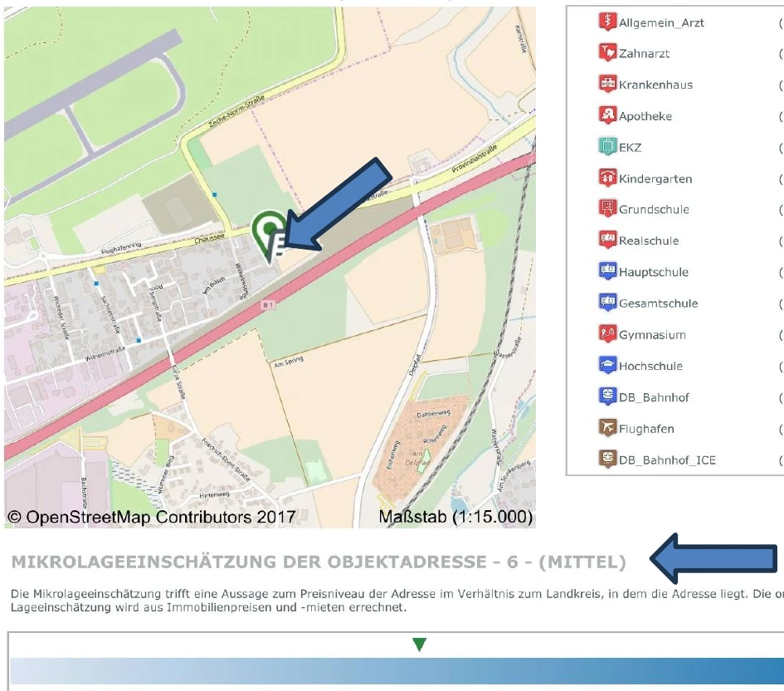Select the Apotheke pharmacy icon
Image resolution: width=784 pixels, height=691 pixels.
click(607, 115)
